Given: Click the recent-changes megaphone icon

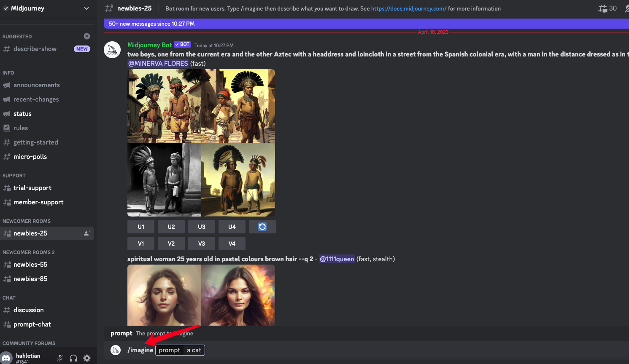Looking at the screenshot, I should pos(7,99).
